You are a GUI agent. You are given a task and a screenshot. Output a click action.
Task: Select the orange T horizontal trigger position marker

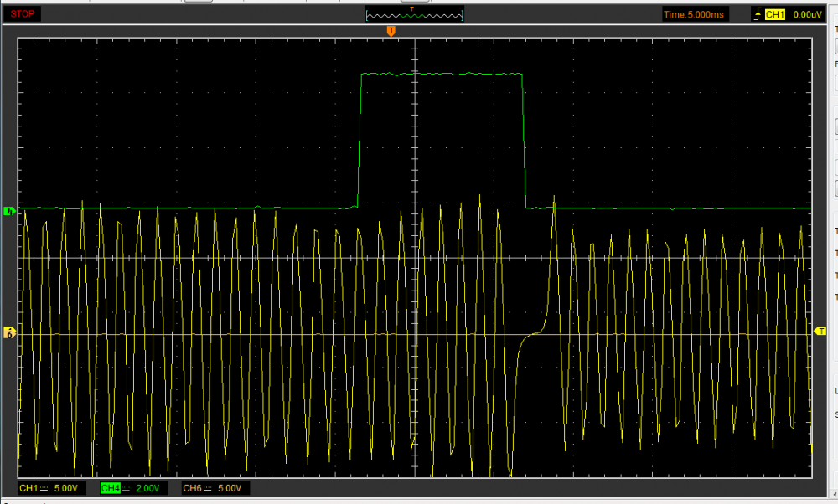pyautogui.click(x=391, y=31)
